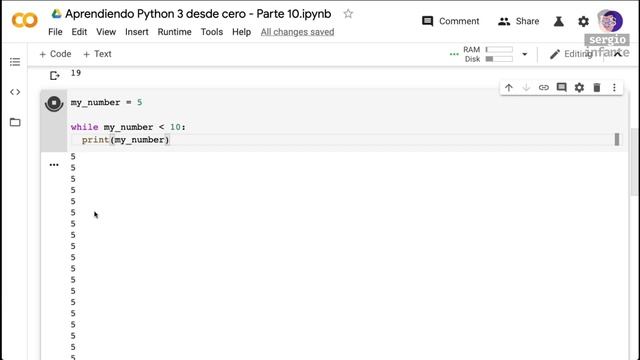
Task: Click the Colab logo
Action: (x=24, y=20)
